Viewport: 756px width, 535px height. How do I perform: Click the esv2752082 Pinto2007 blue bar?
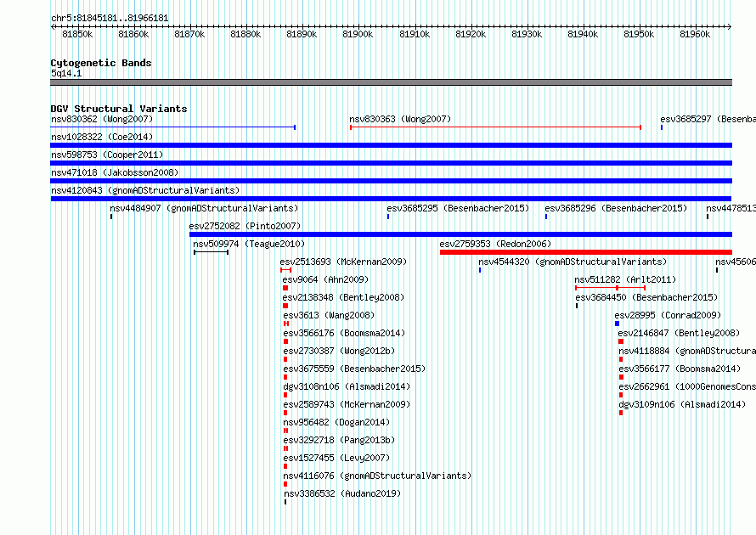(461, 234)
